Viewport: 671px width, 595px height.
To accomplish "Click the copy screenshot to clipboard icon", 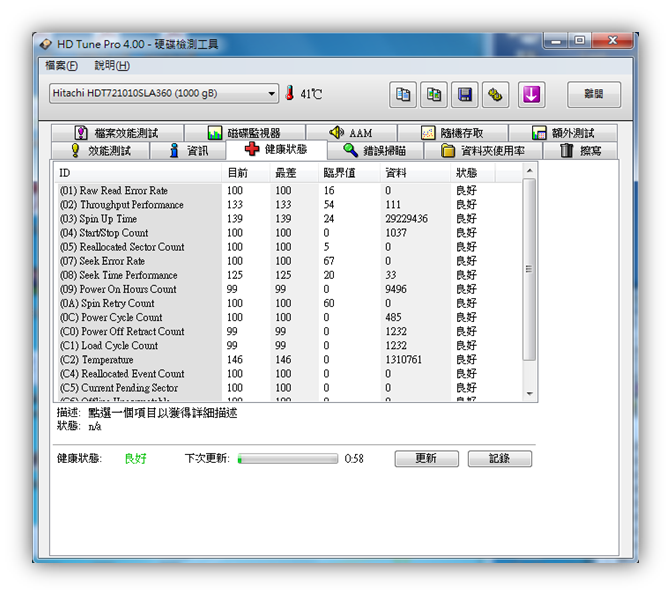I will [433, 94].
